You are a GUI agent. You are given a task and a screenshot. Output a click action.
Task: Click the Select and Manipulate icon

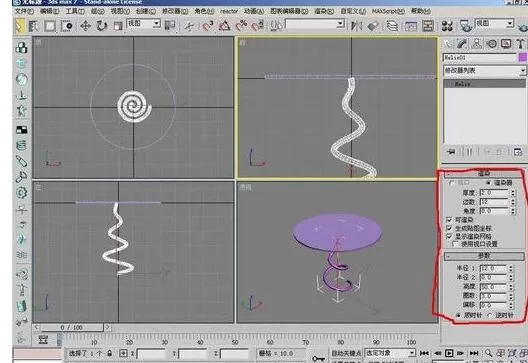(x=189, y=26)
